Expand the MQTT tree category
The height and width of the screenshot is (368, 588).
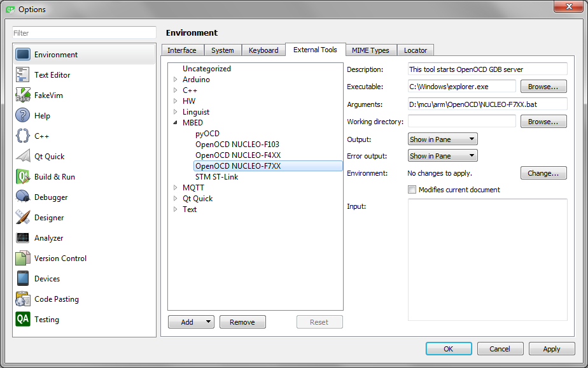tap(176, 187)
